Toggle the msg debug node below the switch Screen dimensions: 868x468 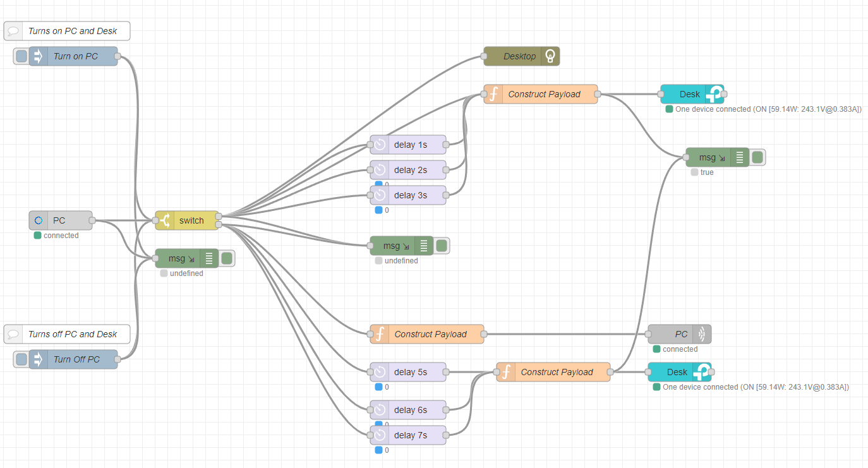tap(227, 258)
